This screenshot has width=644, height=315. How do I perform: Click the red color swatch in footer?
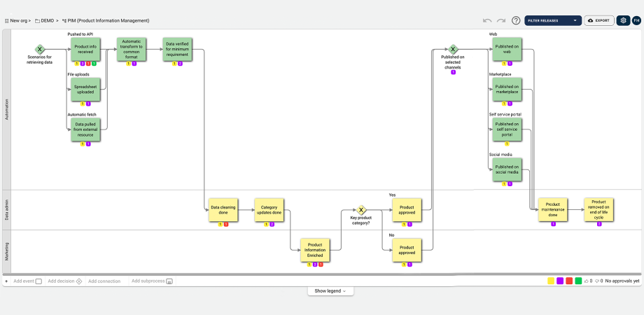point(569,281)
